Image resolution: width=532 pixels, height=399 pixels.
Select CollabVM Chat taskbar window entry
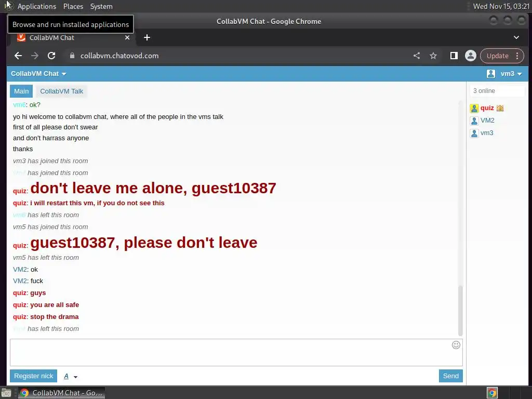point(61,393)
